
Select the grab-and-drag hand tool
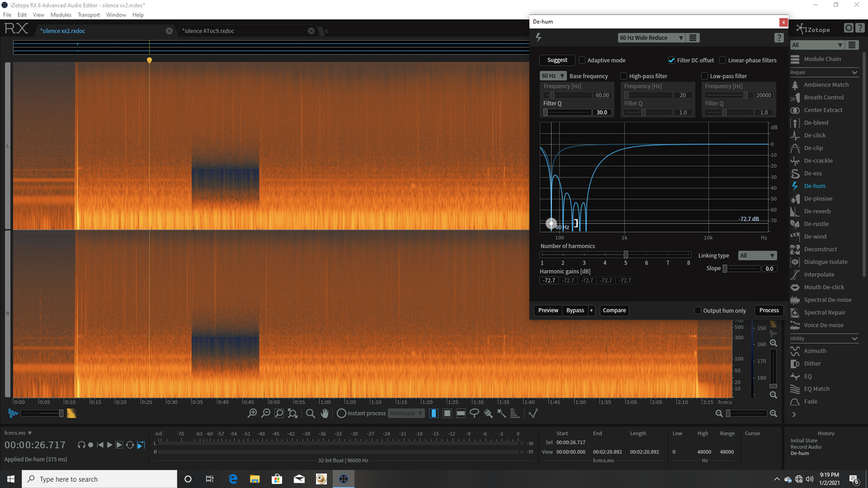(325, 413)
